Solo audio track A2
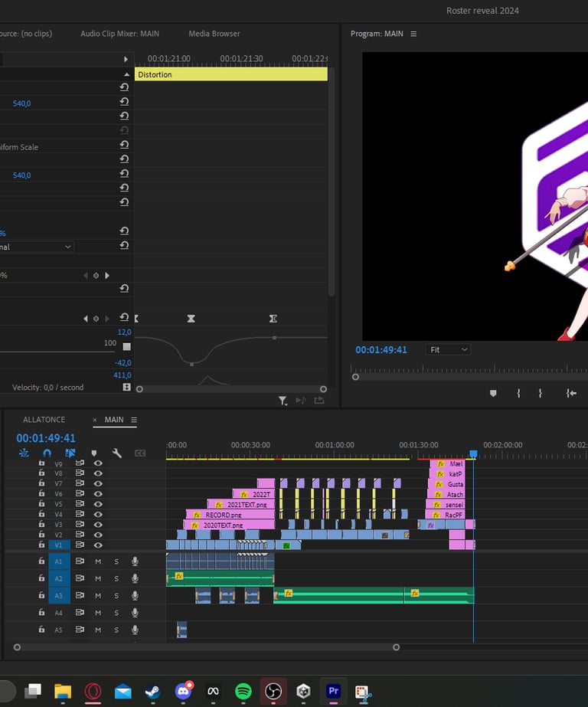The height and width of the screenshot is (707, 588). tap(116, 578)
